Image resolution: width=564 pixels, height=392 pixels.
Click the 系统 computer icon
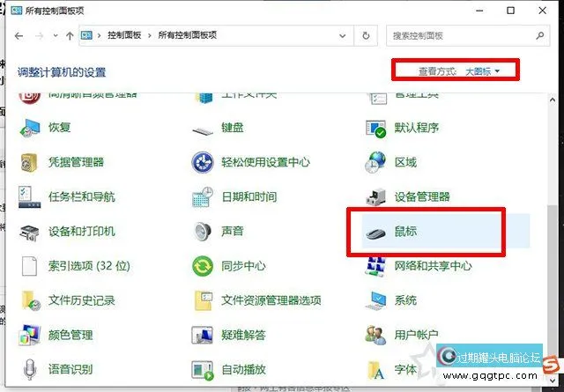375,300
